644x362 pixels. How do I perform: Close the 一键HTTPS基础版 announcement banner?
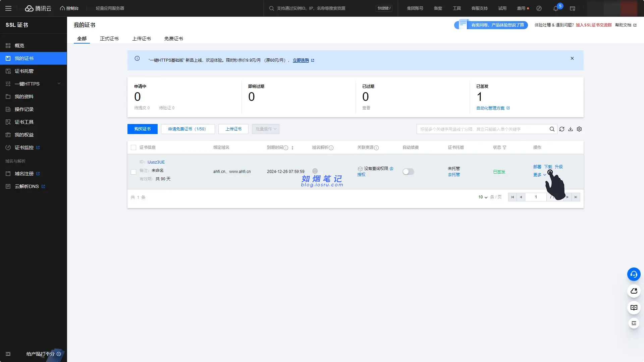tap(572, 58)
